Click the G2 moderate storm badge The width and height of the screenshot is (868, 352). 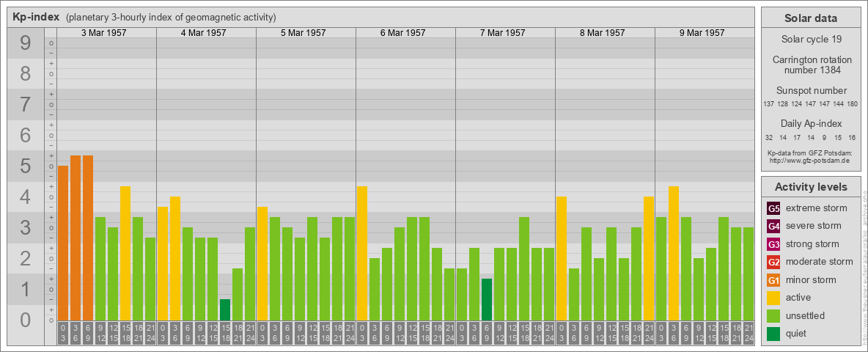[773, 262]
